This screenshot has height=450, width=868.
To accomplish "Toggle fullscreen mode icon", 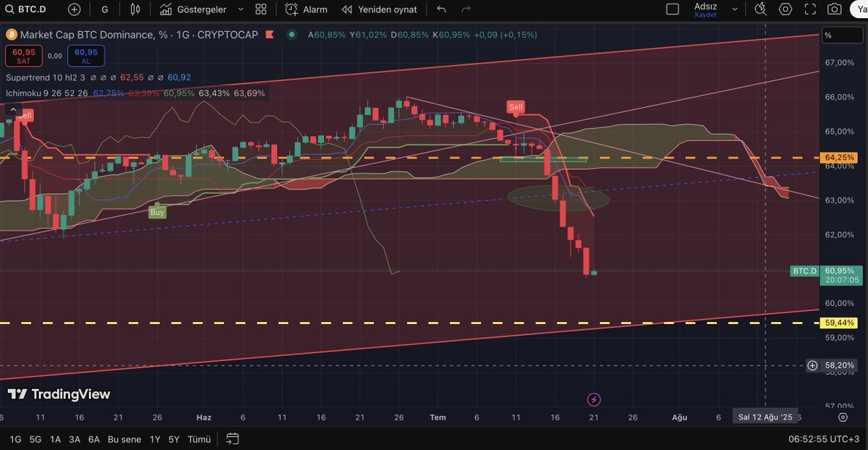I will point(810,9).
